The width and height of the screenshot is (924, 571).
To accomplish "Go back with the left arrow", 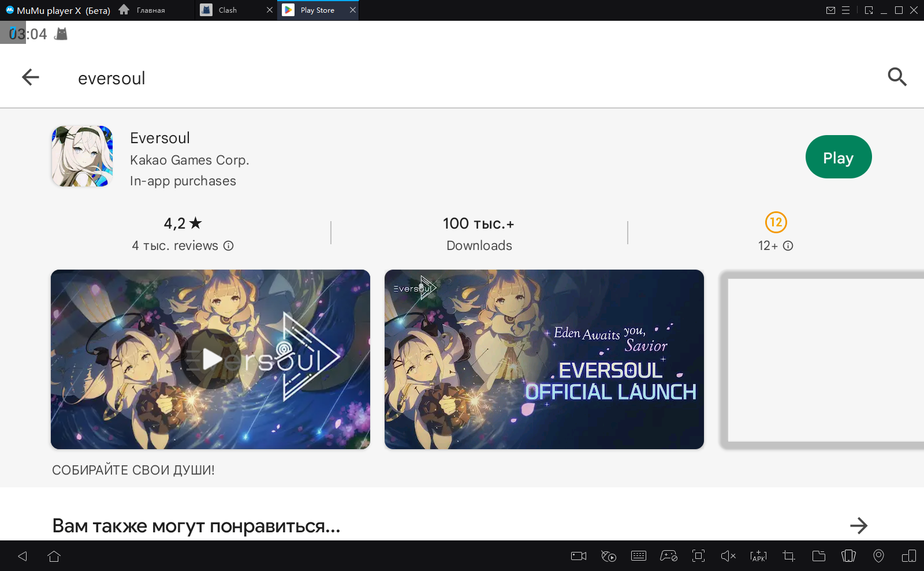I will (x=30, y=77).
